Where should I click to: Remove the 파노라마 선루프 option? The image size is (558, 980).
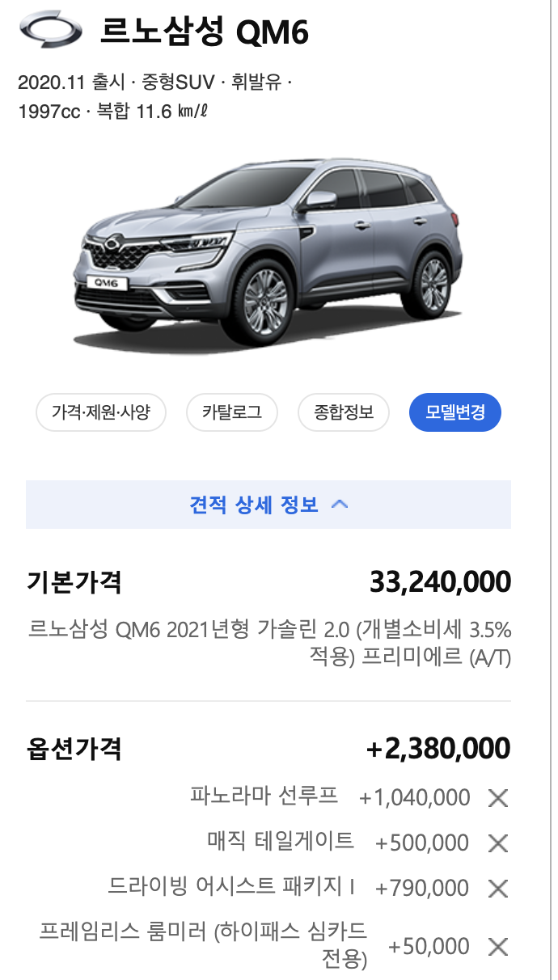(498, 798)
